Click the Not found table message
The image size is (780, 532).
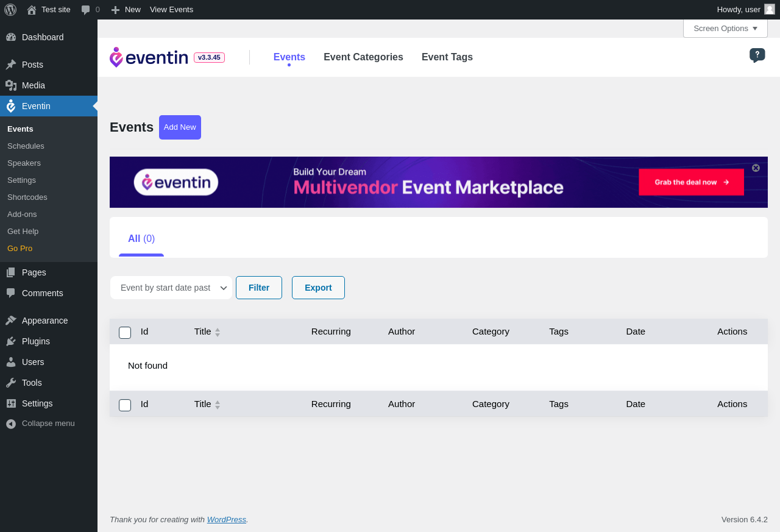pyautogui.click(x=147, y=366)
